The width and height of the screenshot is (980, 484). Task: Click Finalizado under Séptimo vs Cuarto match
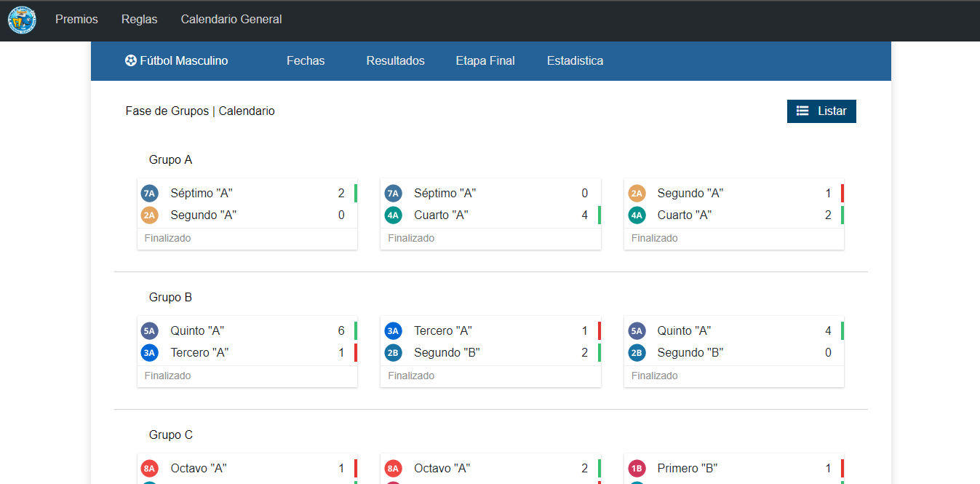coord(411,239)
